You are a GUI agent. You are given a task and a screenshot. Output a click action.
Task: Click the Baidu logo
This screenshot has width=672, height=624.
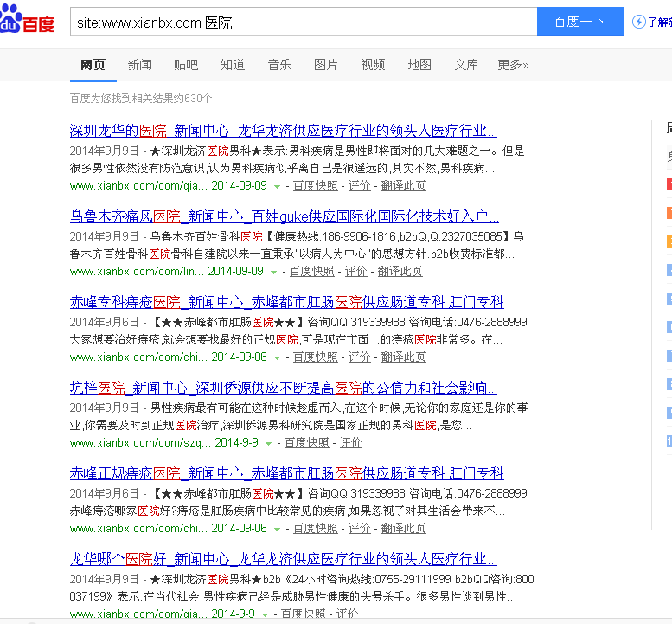pos(28,20)
